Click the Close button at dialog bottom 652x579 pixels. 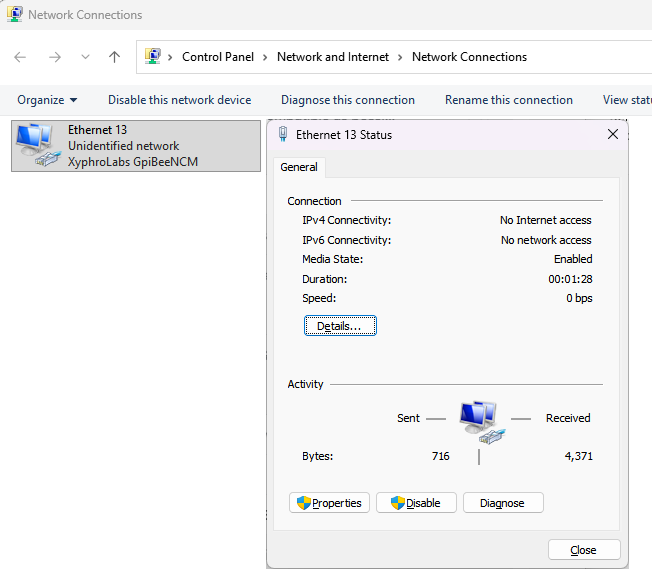coord(584,550)
